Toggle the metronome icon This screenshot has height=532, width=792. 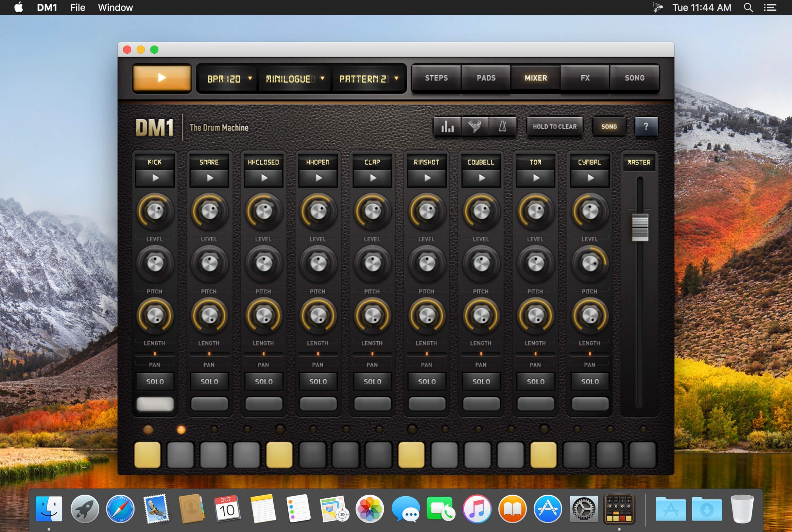502,127
